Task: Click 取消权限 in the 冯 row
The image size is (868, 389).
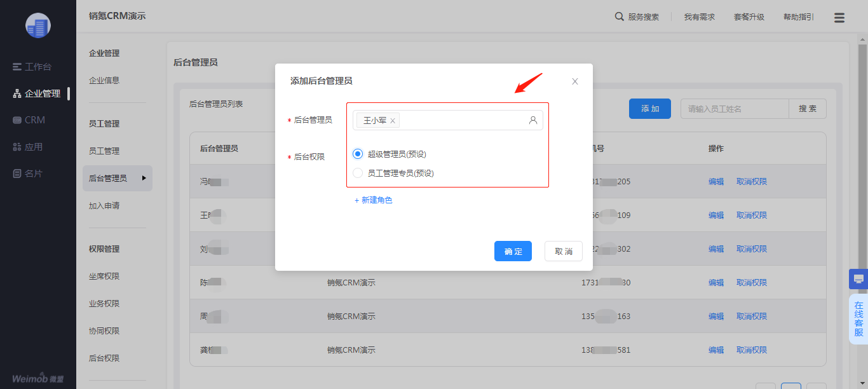Action: [752, 182]
